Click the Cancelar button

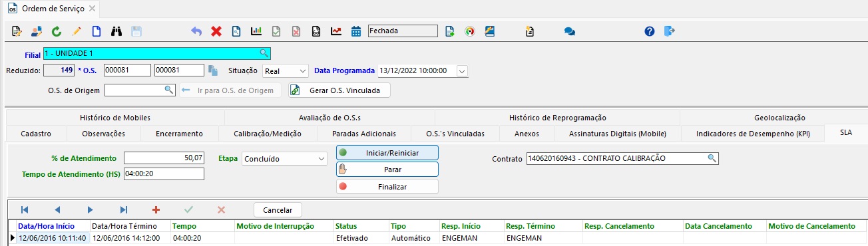(x=278, y=210)
